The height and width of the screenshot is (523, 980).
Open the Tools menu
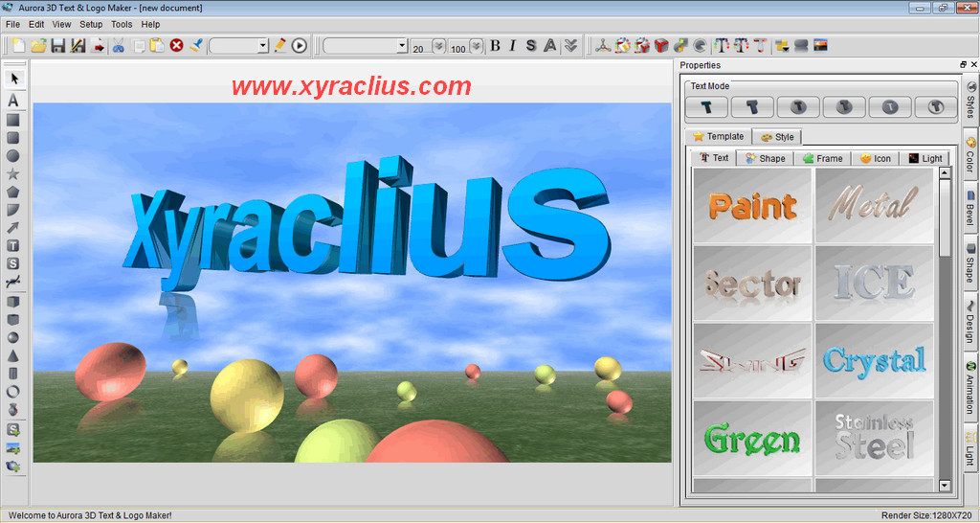122,24
